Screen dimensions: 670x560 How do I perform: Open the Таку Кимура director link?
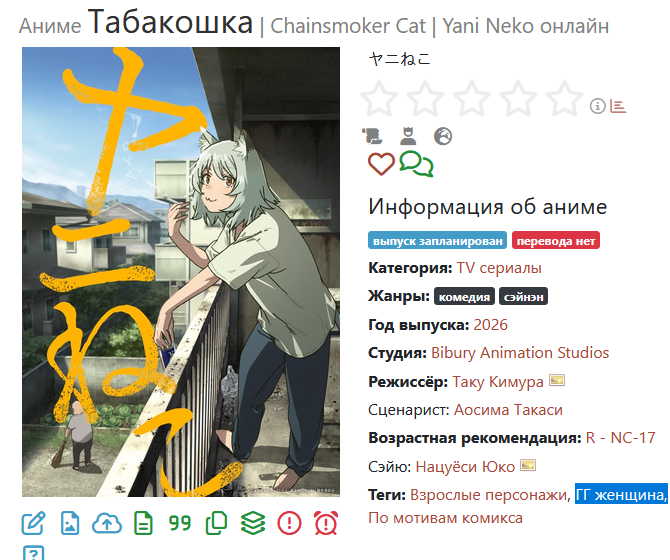coord(498,381)
